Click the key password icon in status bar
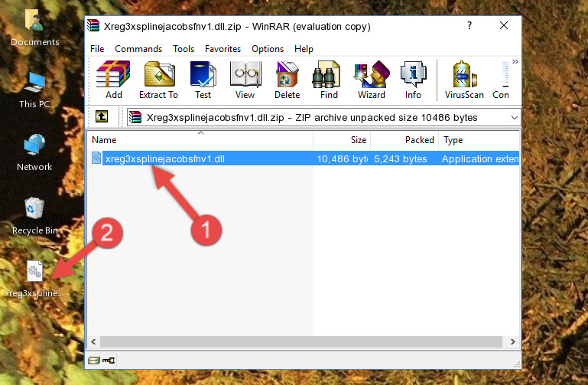Image resolution: width=588 pixels, height=385 pixels. [109, 361]
